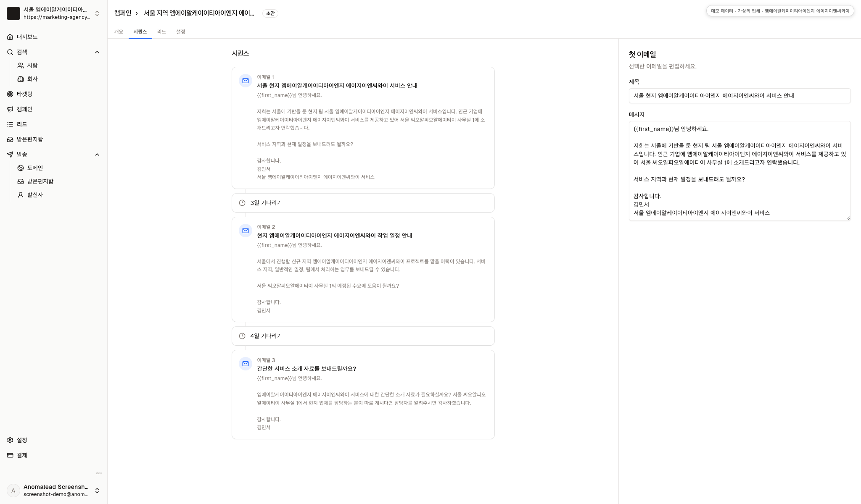The width and height of the screenshot is (861, 504).
Task: Click the 제목 subject input field
Action: point(740,96)
